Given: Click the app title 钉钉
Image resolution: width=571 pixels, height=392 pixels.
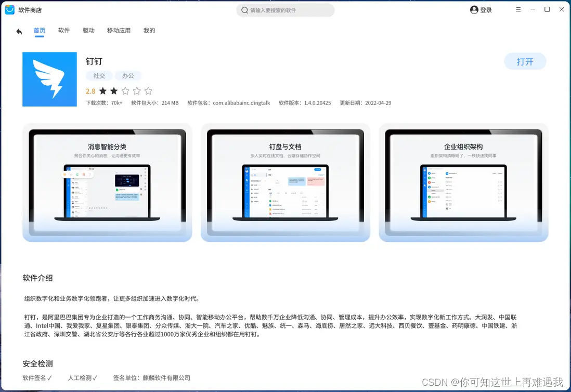Looking at the screenshot, I should [94, 61].
